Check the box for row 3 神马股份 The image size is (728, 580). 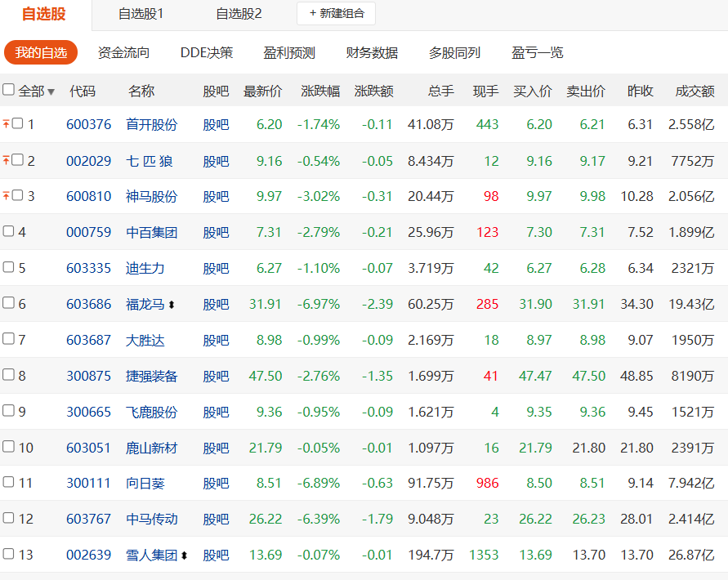tap(17, 195)
